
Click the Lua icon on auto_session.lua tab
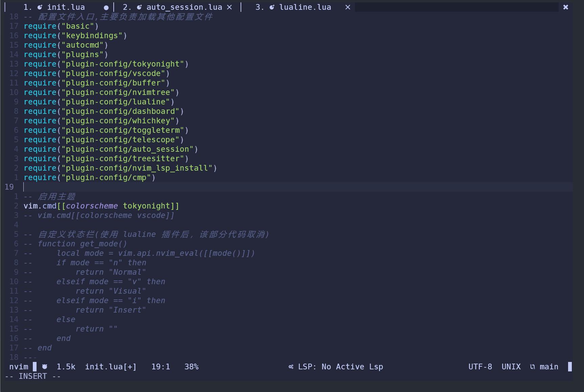click(139, 7)
